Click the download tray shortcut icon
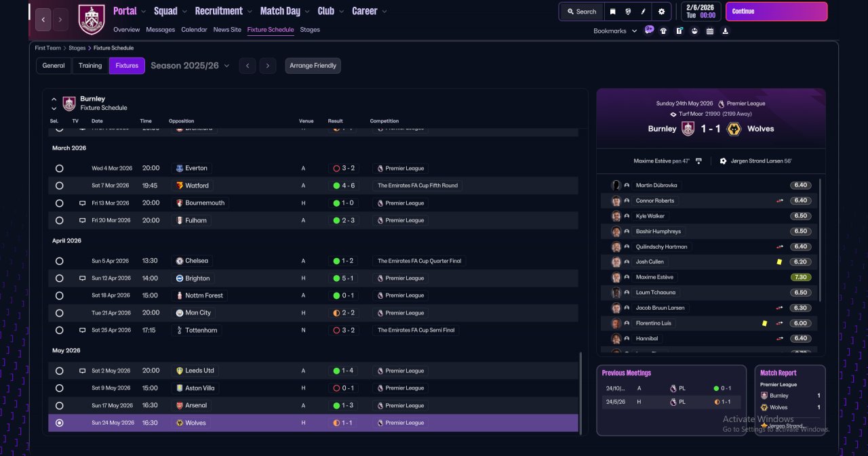 coord(726,30)
